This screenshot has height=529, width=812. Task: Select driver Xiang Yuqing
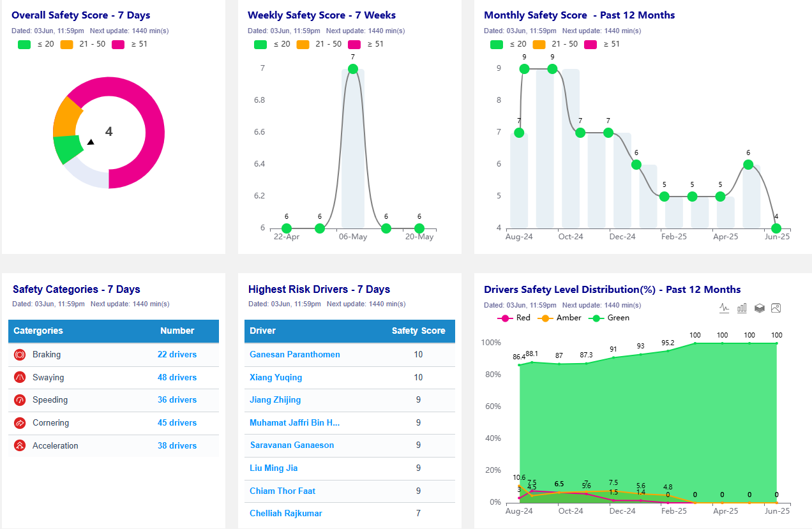point(276,378)
